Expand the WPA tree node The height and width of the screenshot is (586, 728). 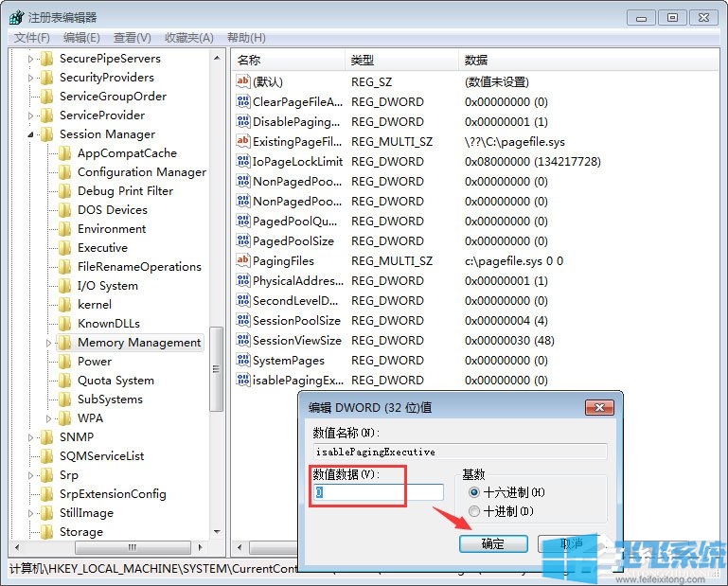pyautogui.click(x=49, y=418)
